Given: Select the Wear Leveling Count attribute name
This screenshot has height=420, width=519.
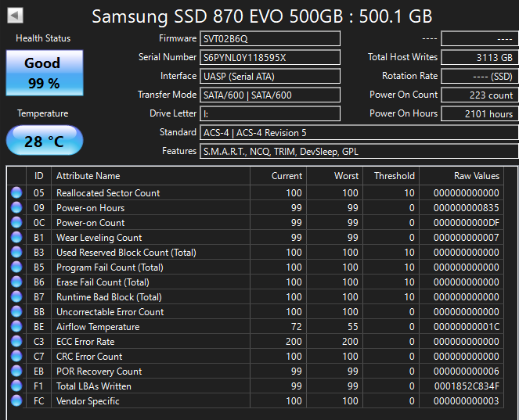Looking at the screenshot, I should [99, 238].
